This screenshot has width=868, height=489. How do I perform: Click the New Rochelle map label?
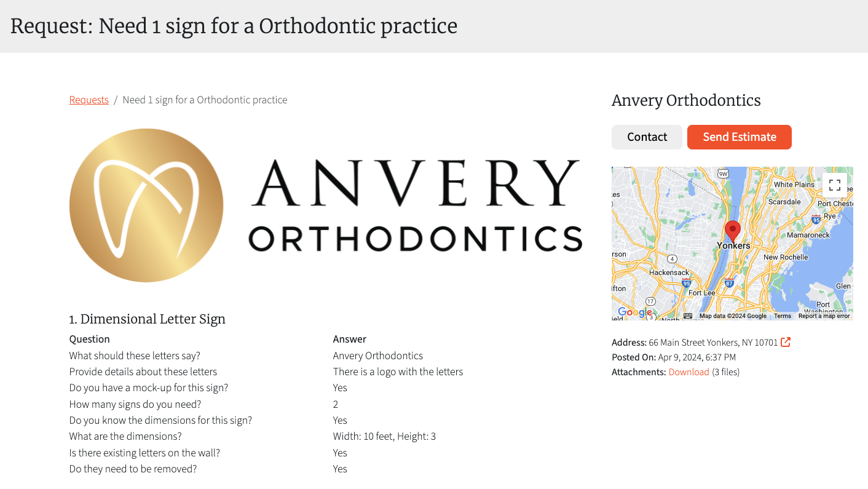click(x=785, y=257)
